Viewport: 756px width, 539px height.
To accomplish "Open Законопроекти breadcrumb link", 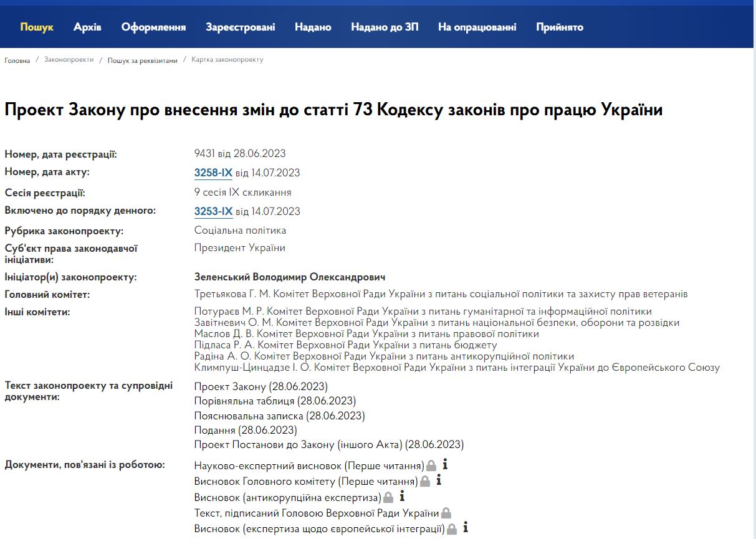I will tap(69, 60).
